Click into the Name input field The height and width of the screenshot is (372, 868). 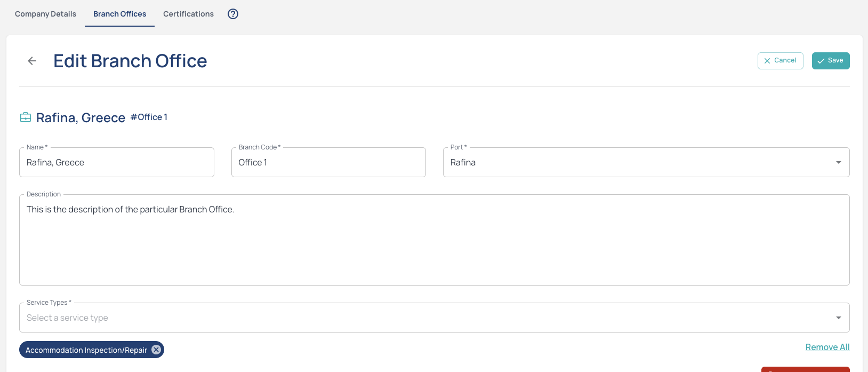coord(116,162)
